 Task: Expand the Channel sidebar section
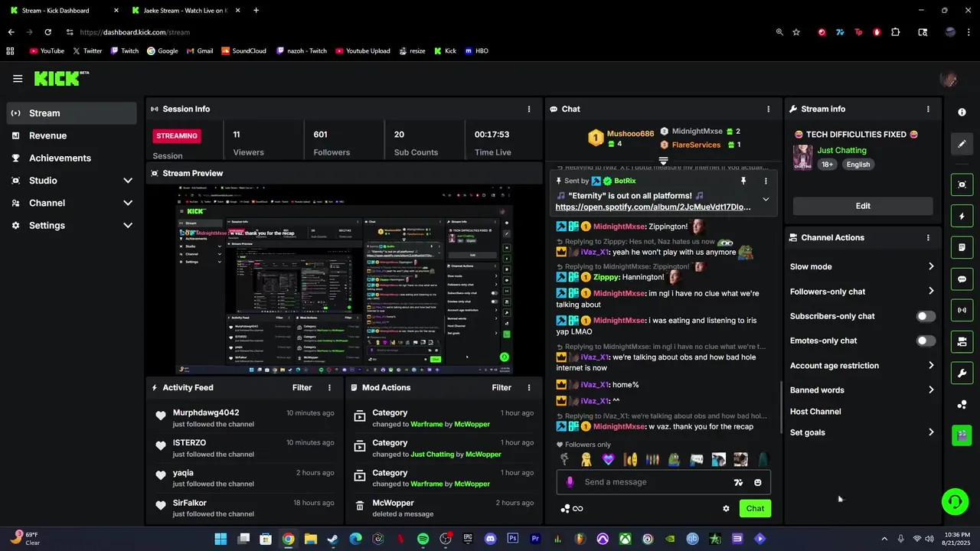(x=128, y=203)
